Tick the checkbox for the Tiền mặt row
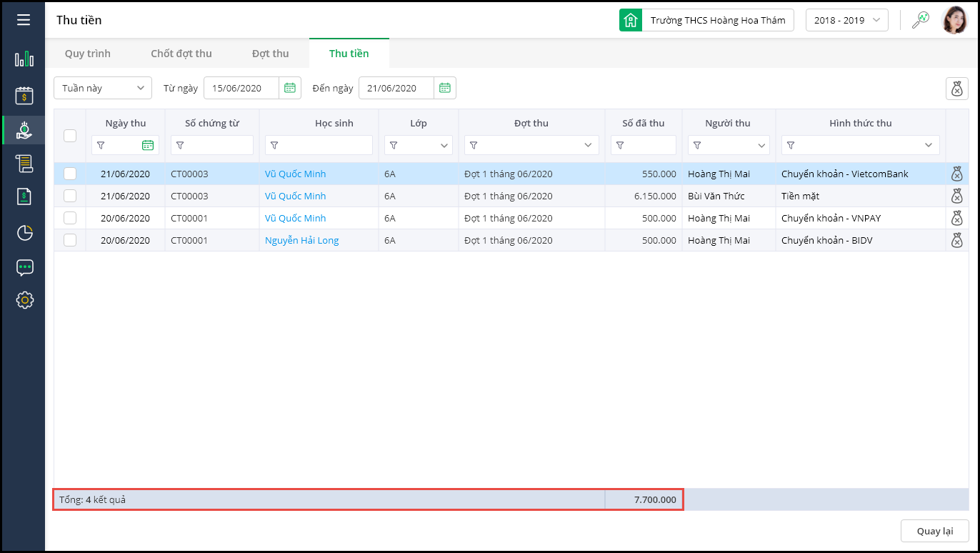 pos(70,196)
